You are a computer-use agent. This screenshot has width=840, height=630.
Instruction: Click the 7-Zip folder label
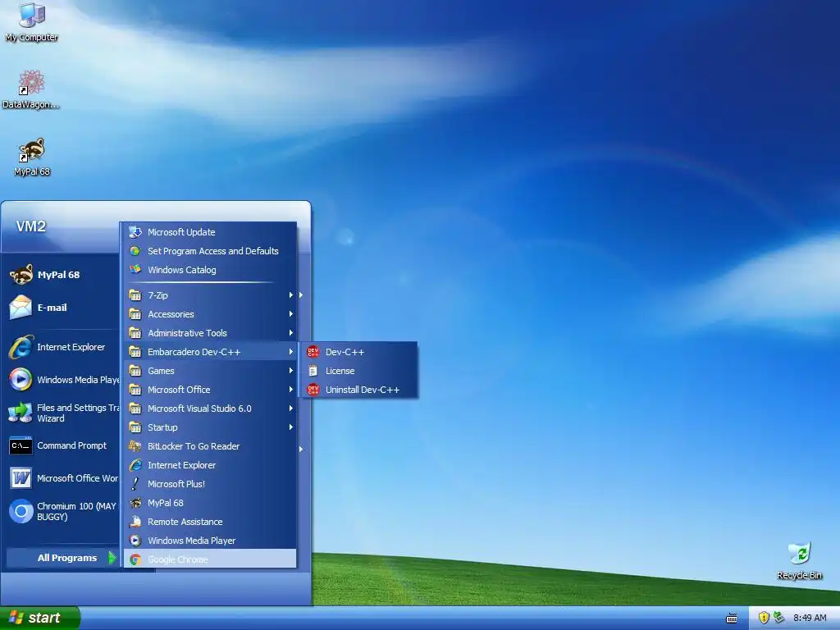tap(157, 295)
